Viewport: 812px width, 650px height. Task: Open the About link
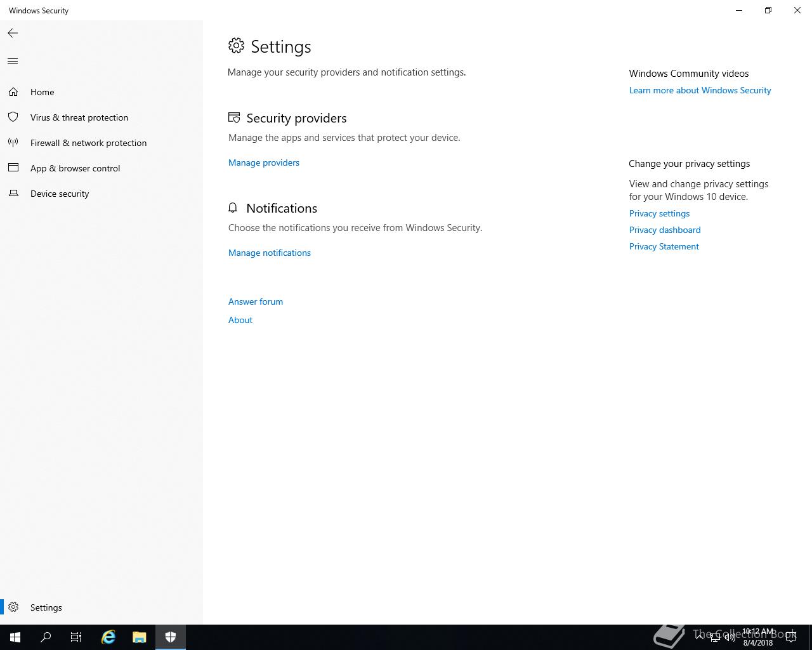click(240, 320)
